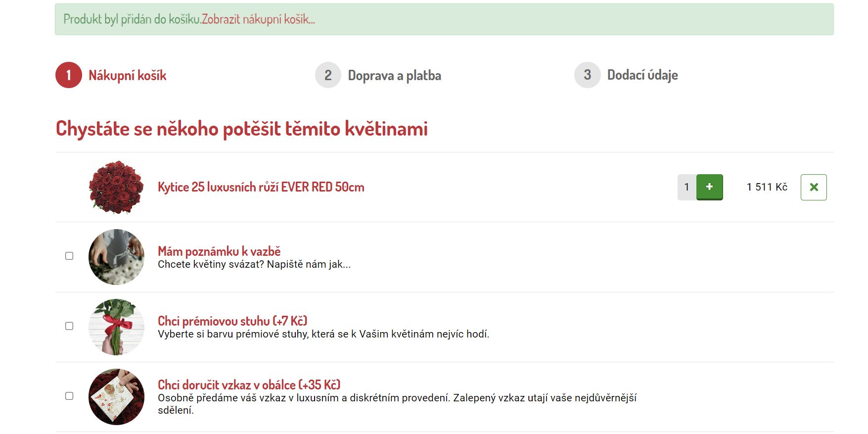Click the red ribbon bouquet image
This screenshot has height=434, width=868.
116,327
